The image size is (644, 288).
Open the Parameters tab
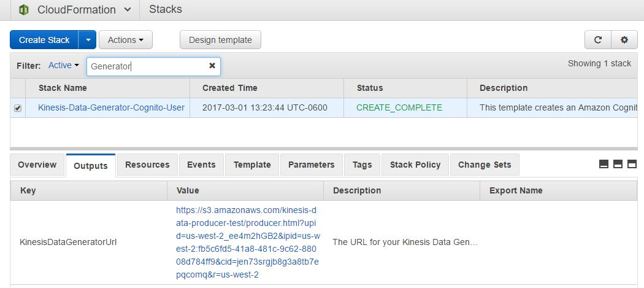point(312,165)
